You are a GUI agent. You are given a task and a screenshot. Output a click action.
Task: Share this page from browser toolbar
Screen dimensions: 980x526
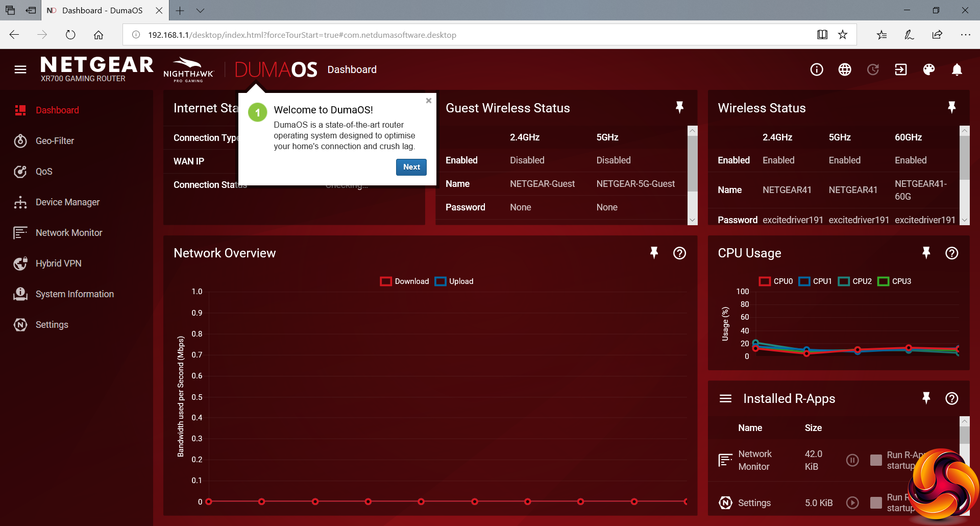pyautogui.click(x=937, y=35)
